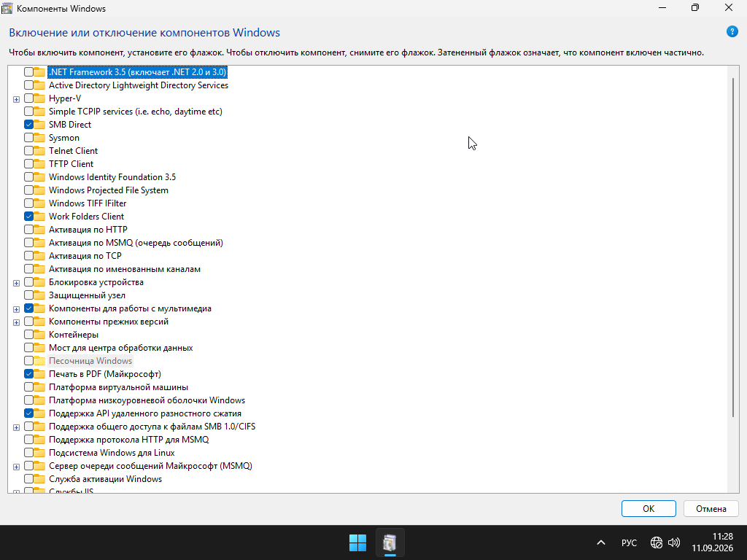
Task: Click the Windows Features title bar icon
Action: click(x=7, y=8)
